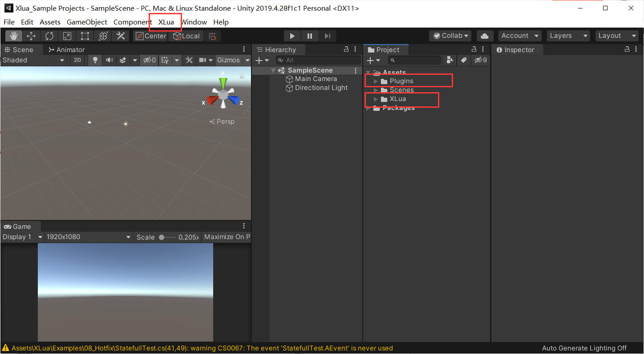Toggle scene lighting in the Scene view
Viewport: 644px width, 354px height.
click(95, 60)
